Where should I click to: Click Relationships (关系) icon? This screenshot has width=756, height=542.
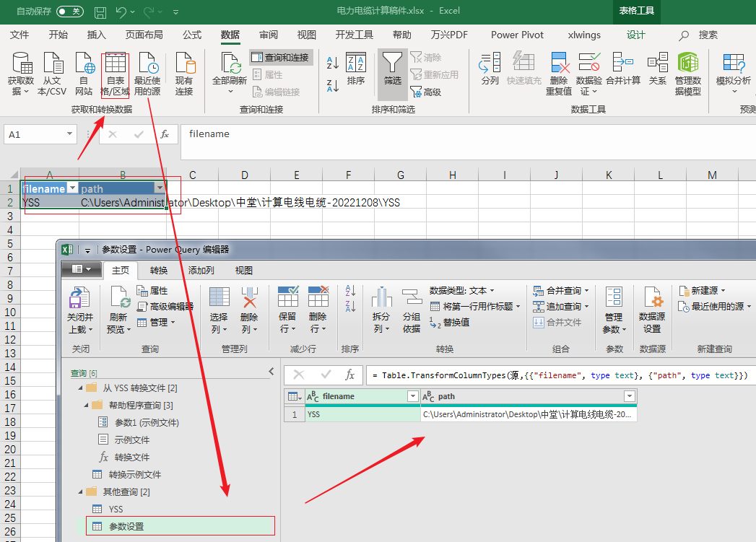658,69
